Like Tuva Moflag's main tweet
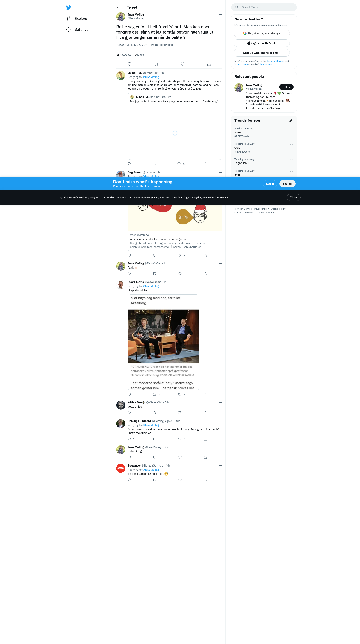The height and width of the screenshot is (644, 360). click(182, 64)
